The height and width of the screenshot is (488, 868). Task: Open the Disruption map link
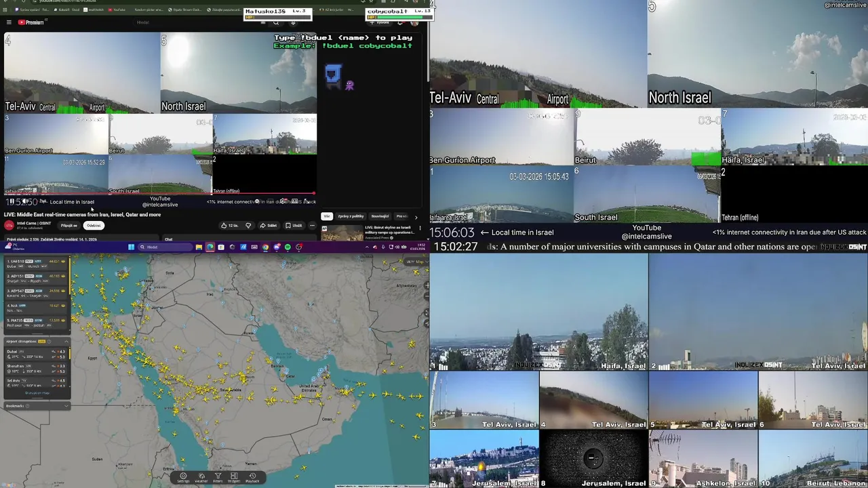click(x=37, y=392)
